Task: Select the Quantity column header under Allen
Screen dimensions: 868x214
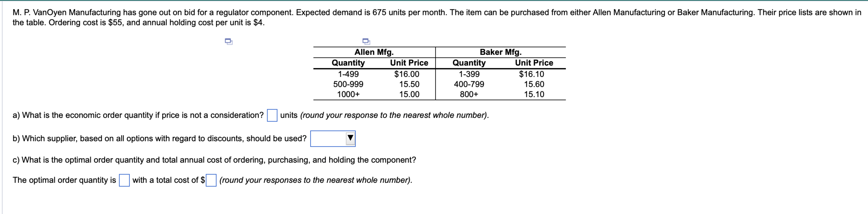Action: (x=348, y=63)
